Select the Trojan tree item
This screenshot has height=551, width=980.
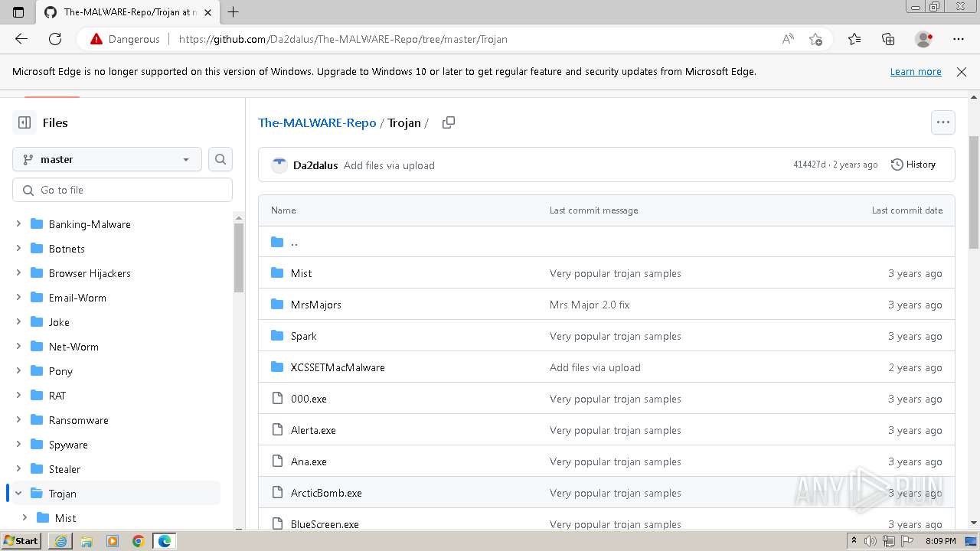[116, 494]
